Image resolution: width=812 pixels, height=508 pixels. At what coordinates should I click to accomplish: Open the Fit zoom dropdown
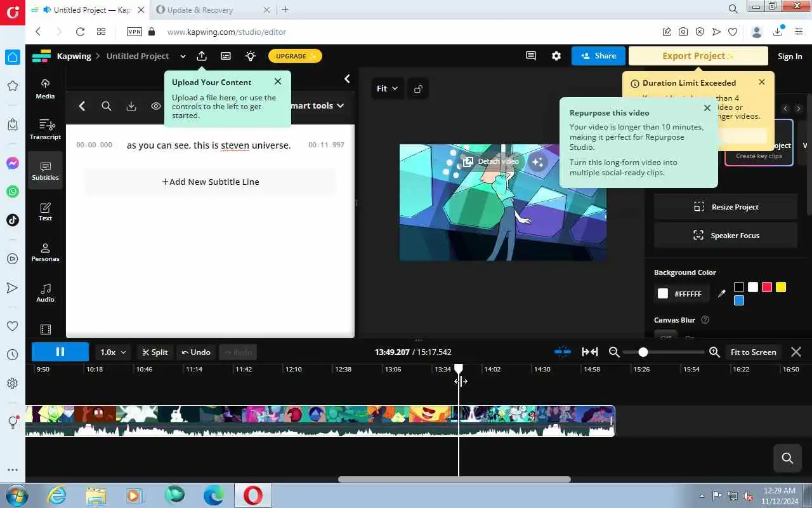click(387, 89)
